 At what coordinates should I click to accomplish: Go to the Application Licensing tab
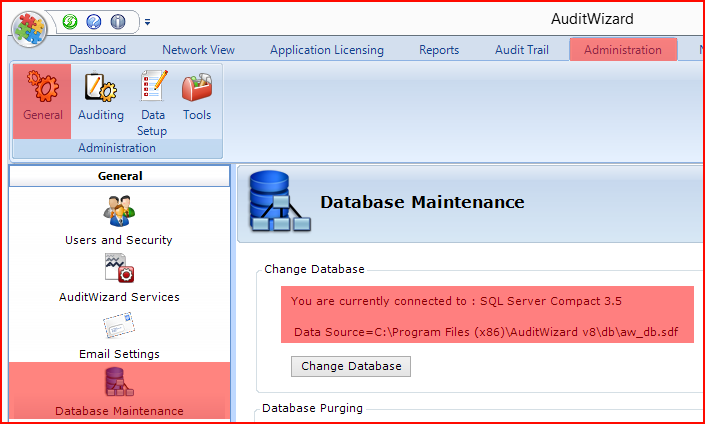click(327, 49)
